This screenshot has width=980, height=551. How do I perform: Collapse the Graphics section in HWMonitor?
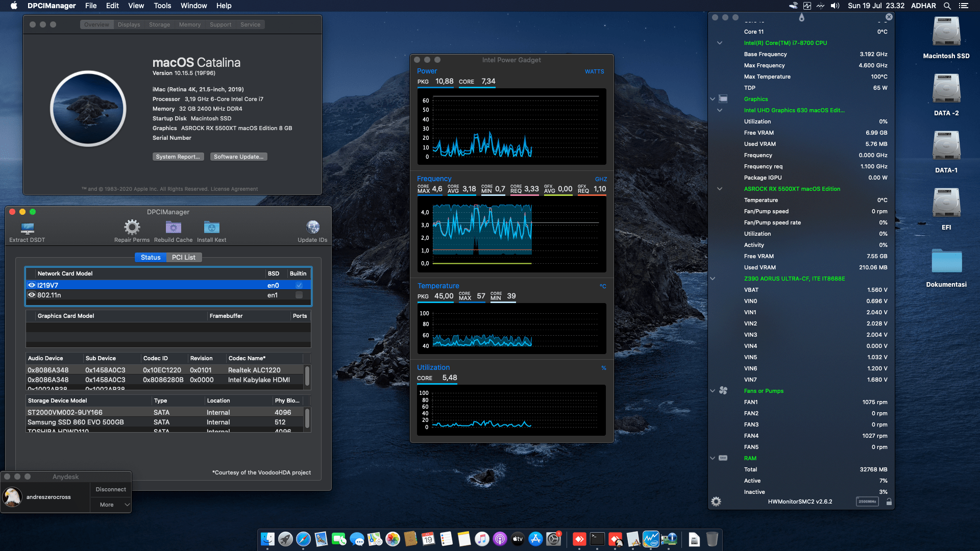click(x=713, y=99)
